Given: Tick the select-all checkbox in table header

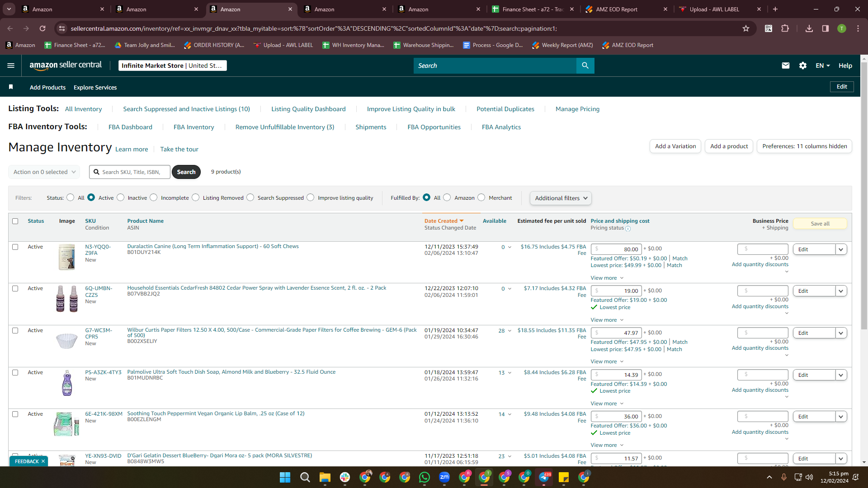Looking at the screenshot, I should tap(15, 221).
